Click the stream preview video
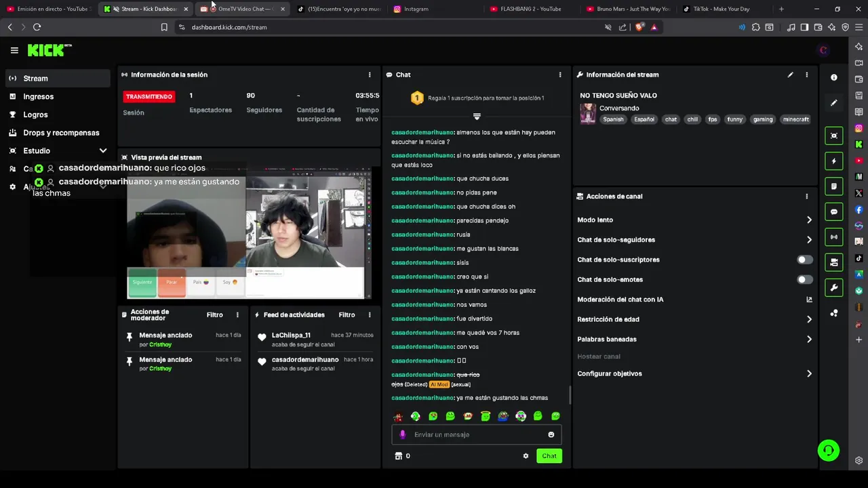Viewport: 868px width, 488px height. pos(249,234)
